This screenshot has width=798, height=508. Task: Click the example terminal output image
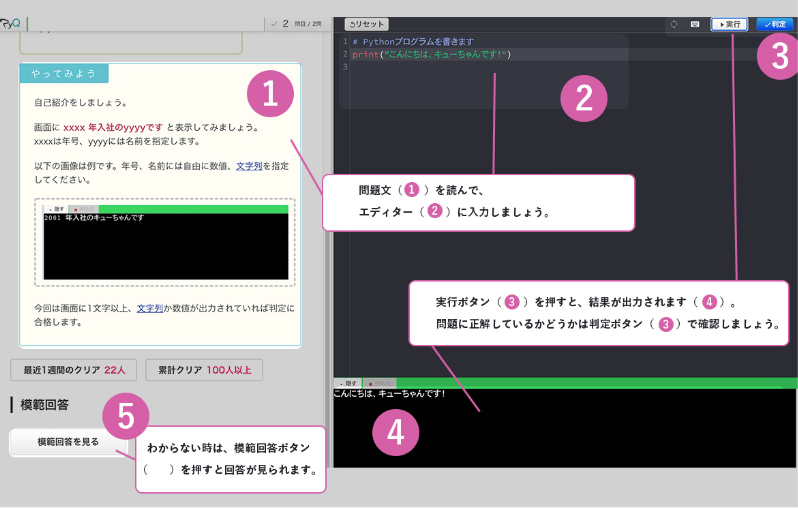tap(165, 245)
